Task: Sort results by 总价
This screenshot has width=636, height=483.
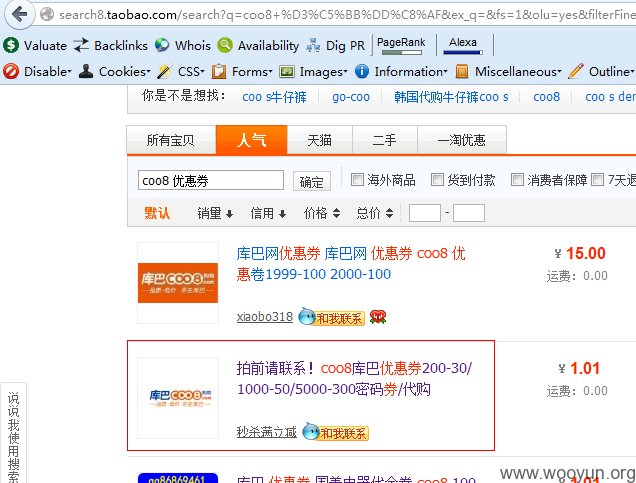Action: coord(375,213)
